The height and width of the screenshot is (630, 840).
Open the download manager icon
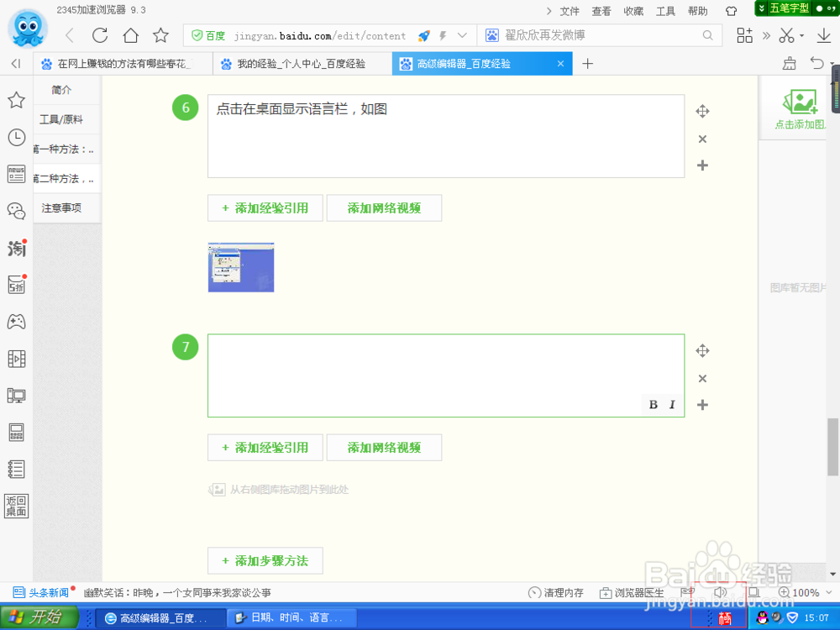tap(824, 37)
